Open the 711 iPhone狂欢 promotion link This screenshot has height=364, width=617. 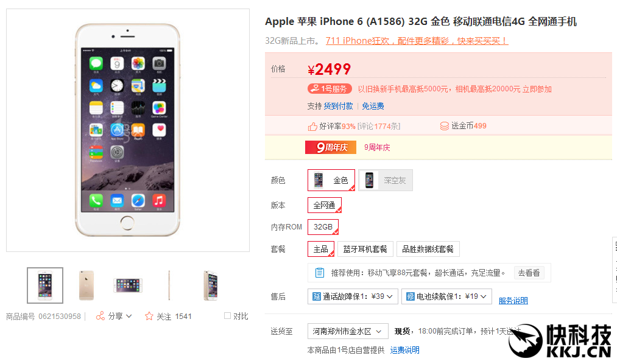coord(417,41)
